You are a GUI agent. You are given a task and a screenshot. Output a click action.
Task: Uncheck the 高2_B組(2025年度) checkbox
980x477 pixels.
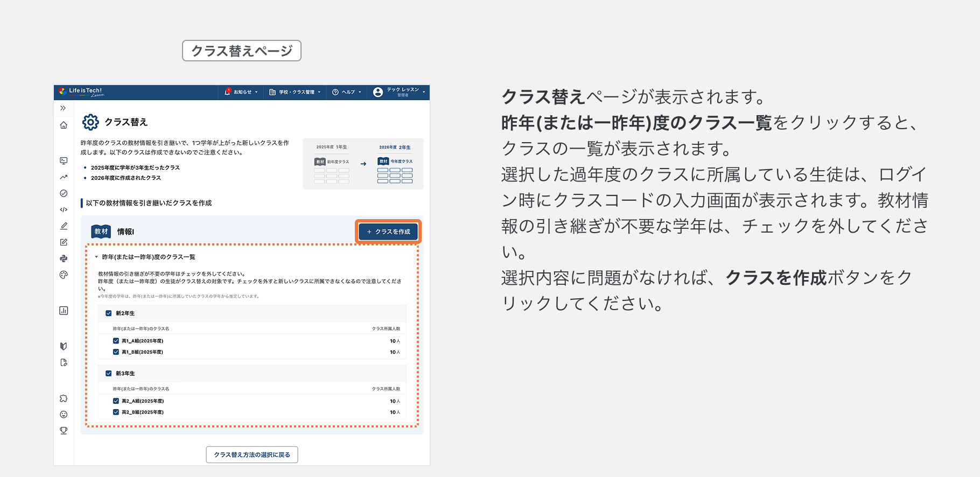116,412
